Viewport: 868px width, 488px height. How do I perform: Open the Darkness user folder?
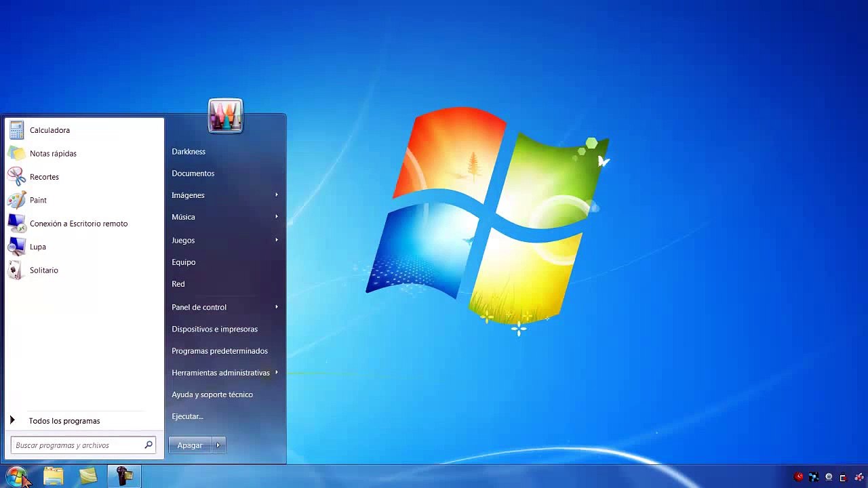tap(189, 152)
